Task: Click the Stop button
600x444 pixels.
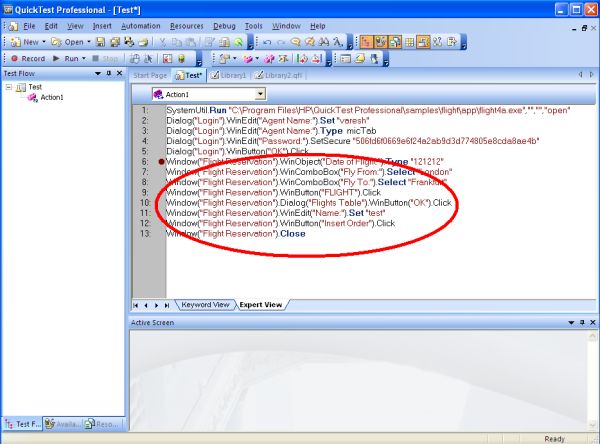Action: (x=105, y=59)
